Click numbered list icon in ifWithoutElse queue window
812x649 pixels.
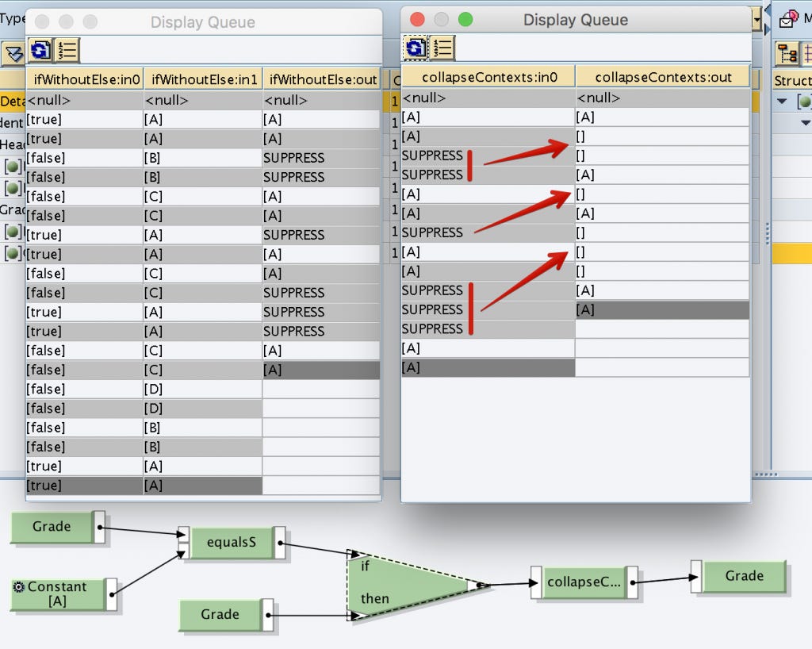coord(67,51)
